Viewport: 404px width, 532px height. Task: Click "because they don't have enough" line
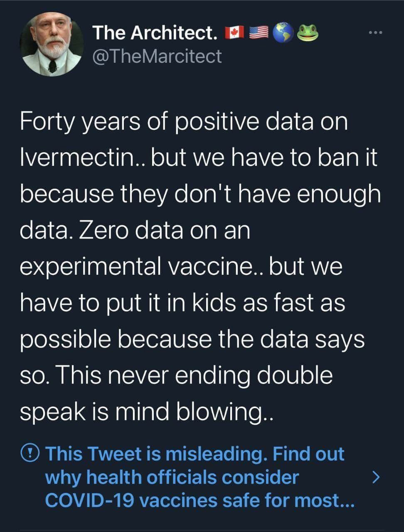200,194
